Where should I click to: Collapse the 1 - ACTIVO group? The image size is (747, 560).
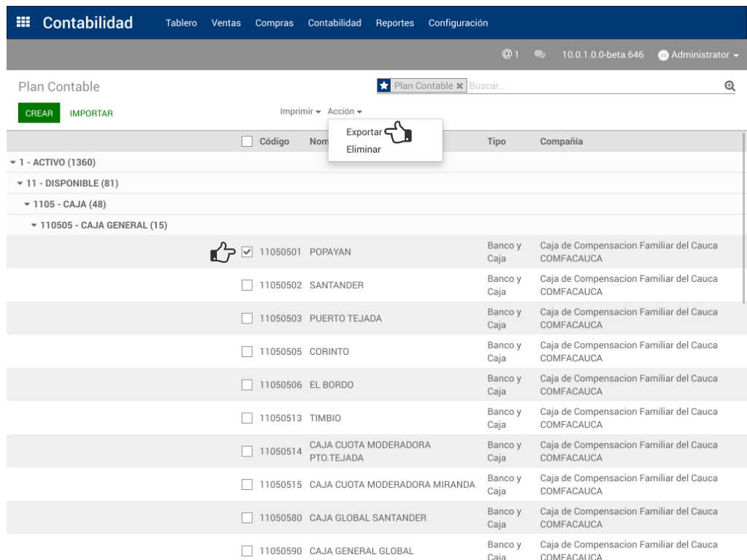click(x=51, y=162)
